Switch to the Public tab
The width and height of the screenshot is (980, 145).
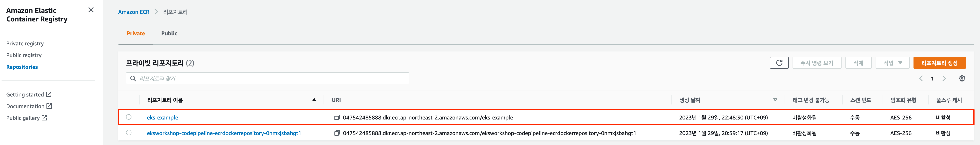[169, 34]
